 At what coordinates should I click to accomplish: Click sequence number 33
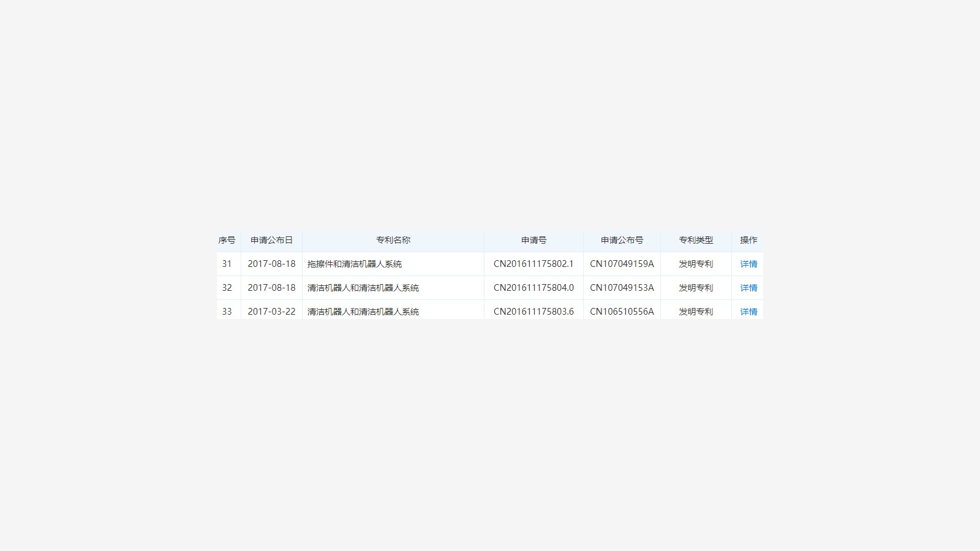pos(227,312)
